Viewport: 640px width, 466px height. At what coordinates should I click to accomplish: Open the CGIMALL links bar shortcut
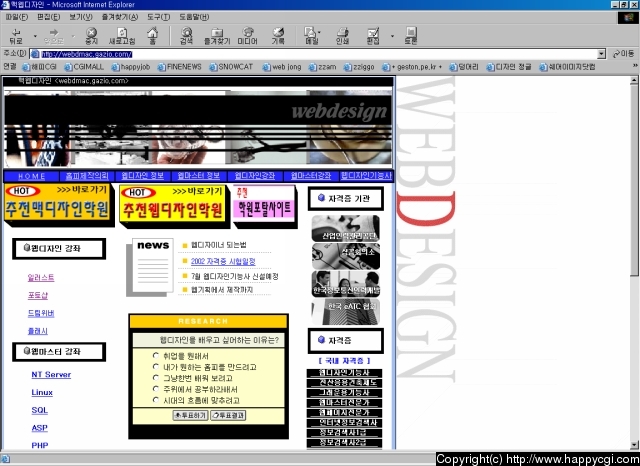tap(84, 67)
